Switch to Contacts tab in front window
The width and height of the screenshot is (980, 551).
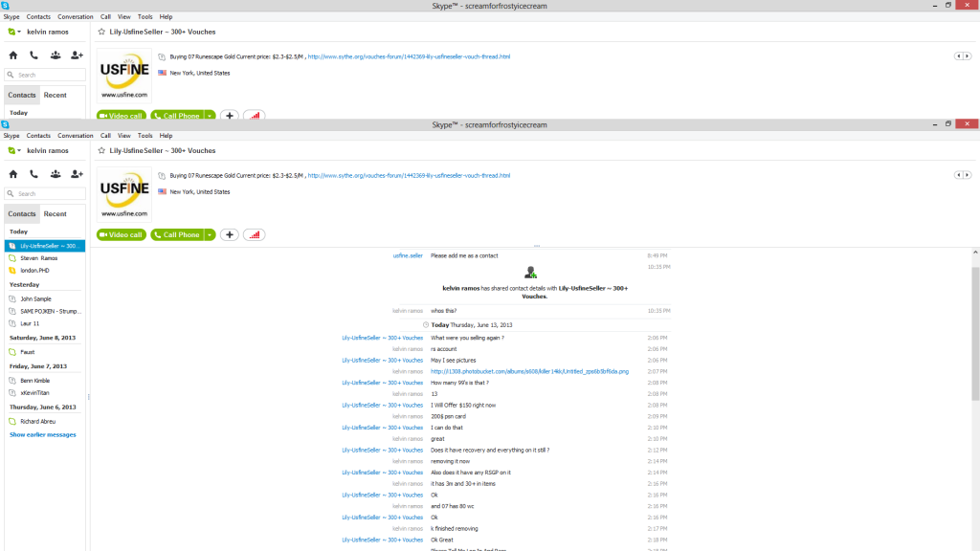pyautogui.click(x=22, y=213)
